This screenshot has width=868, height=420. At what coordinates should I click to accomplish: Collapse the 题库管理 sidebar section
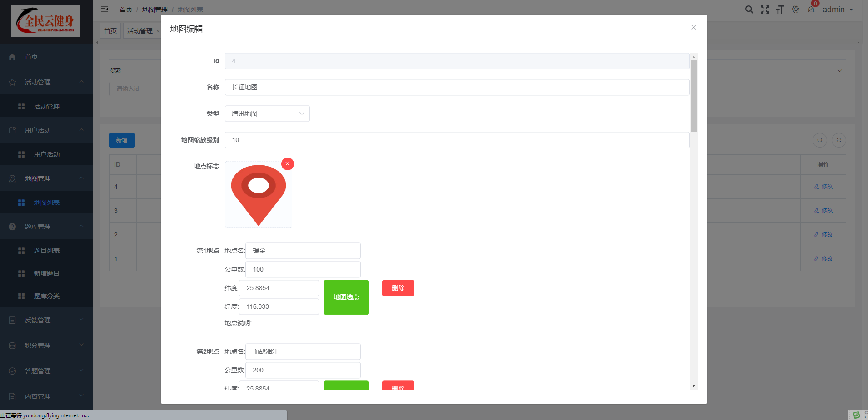(46, 227)
